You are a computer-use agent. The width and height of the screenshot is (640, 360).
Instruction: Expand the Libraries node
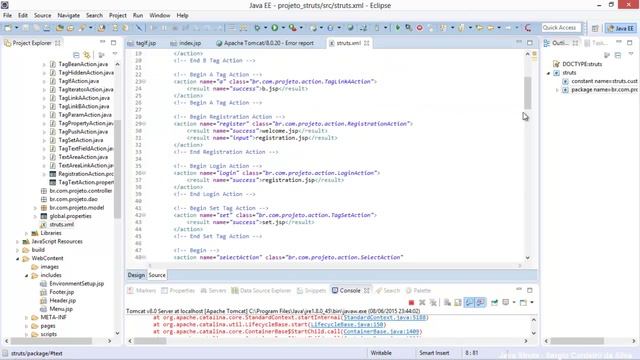click(27, 233)
